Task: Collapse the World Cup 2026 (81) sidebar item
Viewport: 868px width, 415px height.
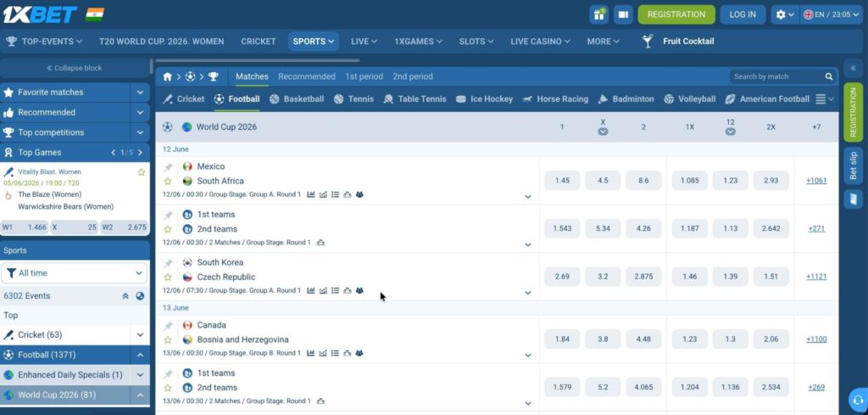Action: 140,395
